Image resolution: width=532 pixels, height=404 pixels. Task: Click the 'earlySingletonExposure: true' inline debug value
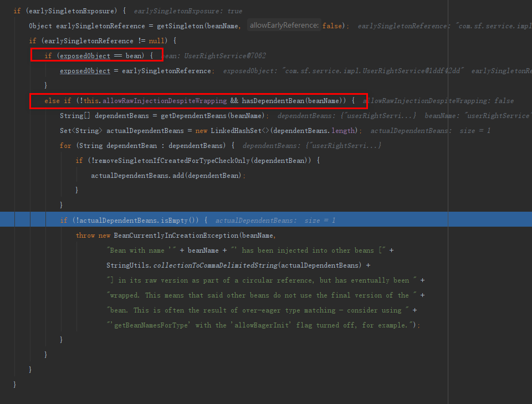coord(188,11)
